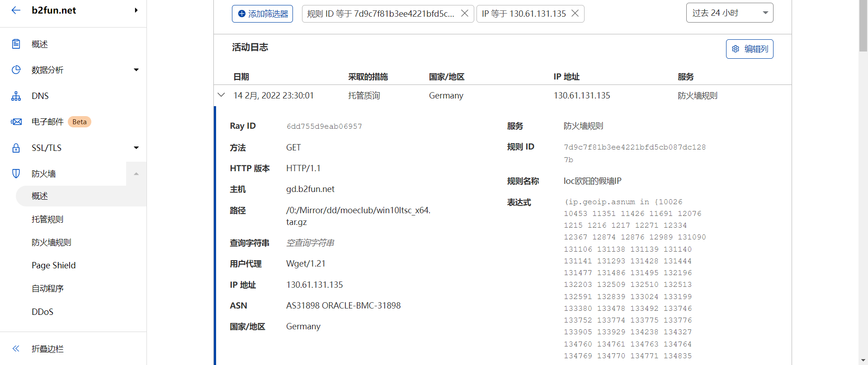868x365 pixels.
Task: Open the Page Shield submenu item
Action: [54, 265]
